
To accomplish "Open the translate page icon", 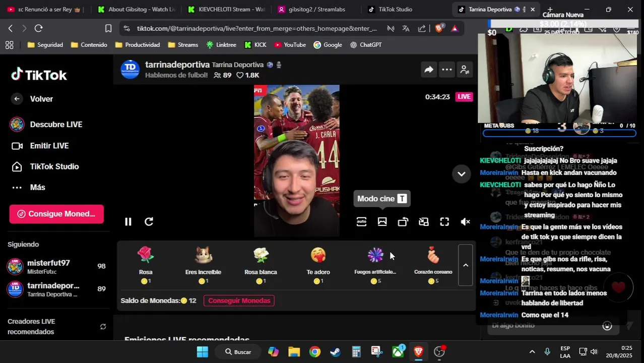I will coord(406,28).
